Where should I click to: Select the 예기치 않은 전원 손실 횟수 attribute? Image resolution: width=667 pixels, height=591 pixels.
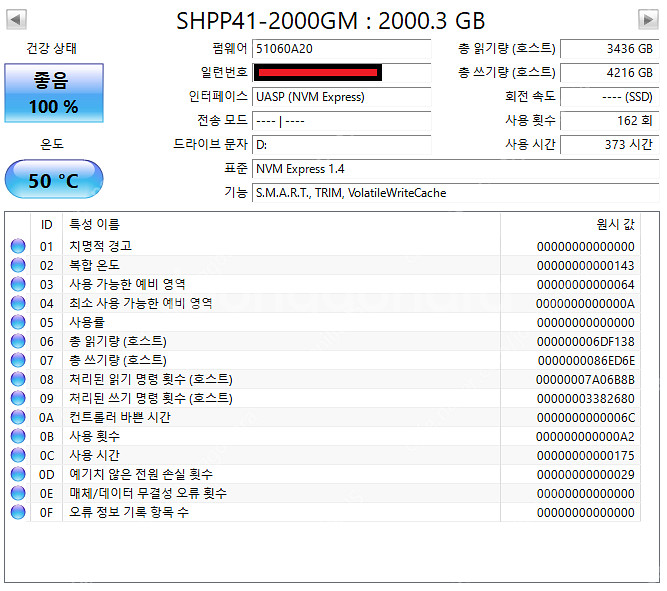point(141,474)
